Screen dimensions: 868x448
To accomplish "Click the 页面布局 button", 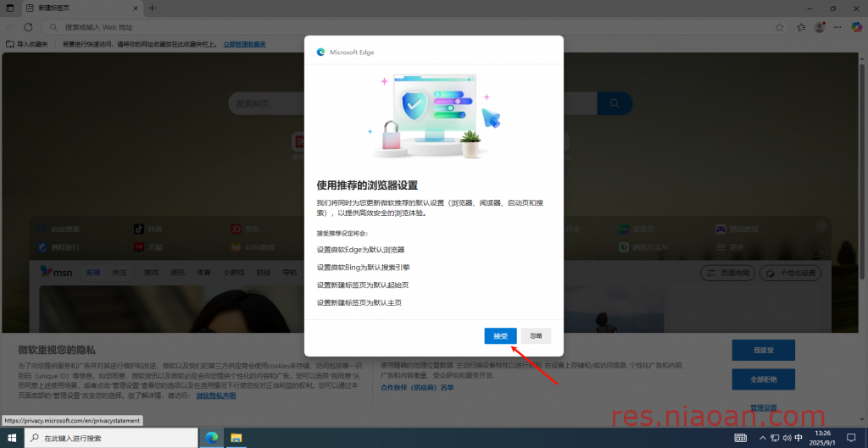I will (x=727, y=273).
